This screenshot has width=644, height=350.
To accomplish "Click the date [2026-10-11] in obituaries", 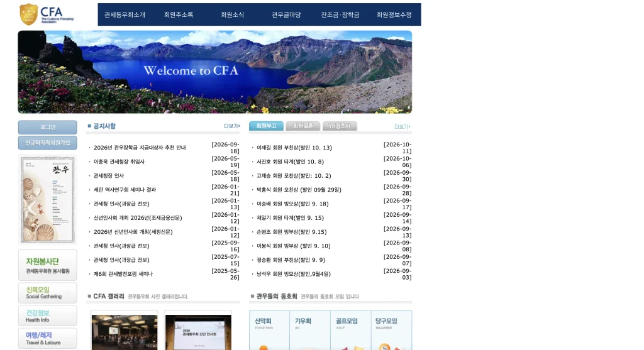I will (x=397, y=148).
